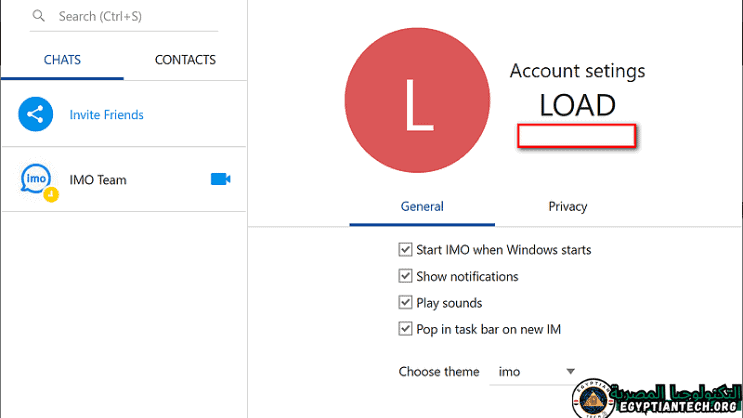
Task: Toggle Pop in task bar on new IM
Action: 405,329
